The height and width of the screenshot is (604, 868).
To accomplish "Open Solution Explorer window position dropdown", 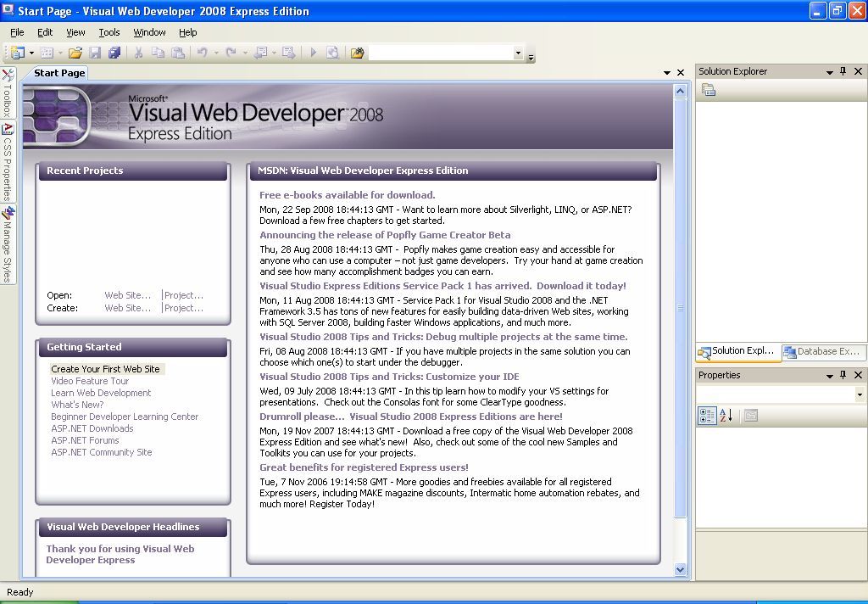I will pos(830,72).
